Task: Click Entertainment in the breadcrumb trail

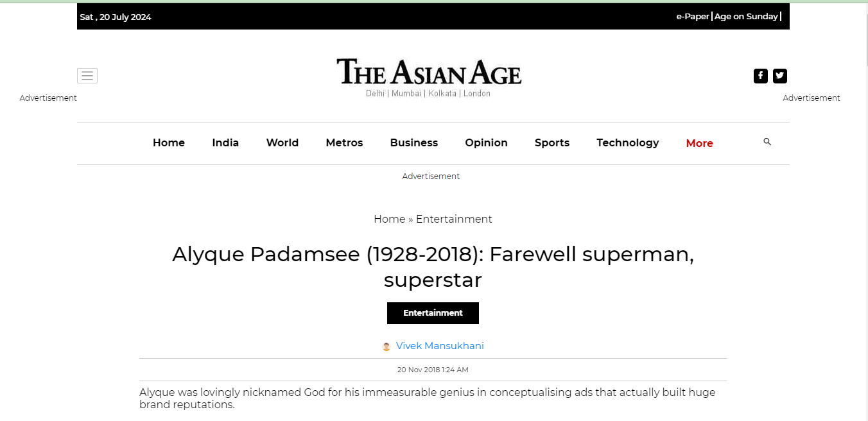Action: click(x=454, y=219)
